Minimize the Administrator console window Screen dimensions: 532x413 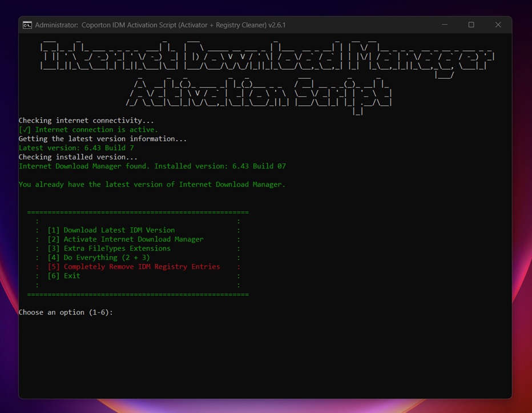(445, 25)
